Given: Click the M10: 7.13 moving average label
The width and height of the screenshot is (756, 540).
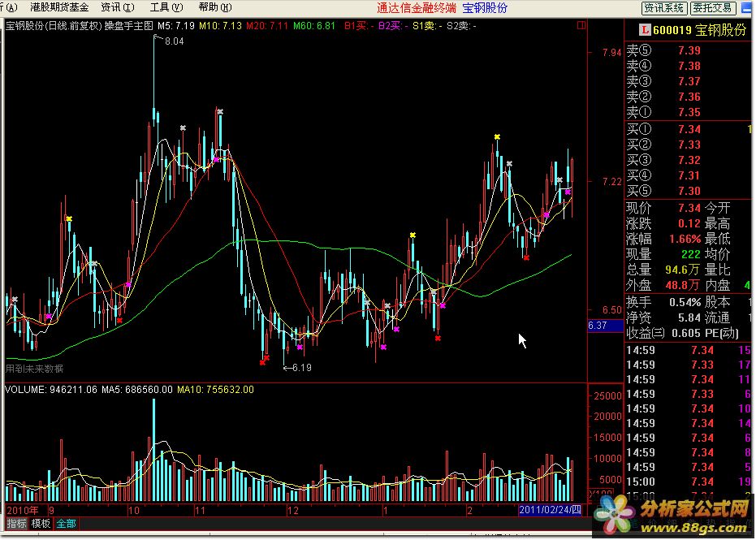Looking at the screenshot, I should pyautogui.click(x=220, y=25).
